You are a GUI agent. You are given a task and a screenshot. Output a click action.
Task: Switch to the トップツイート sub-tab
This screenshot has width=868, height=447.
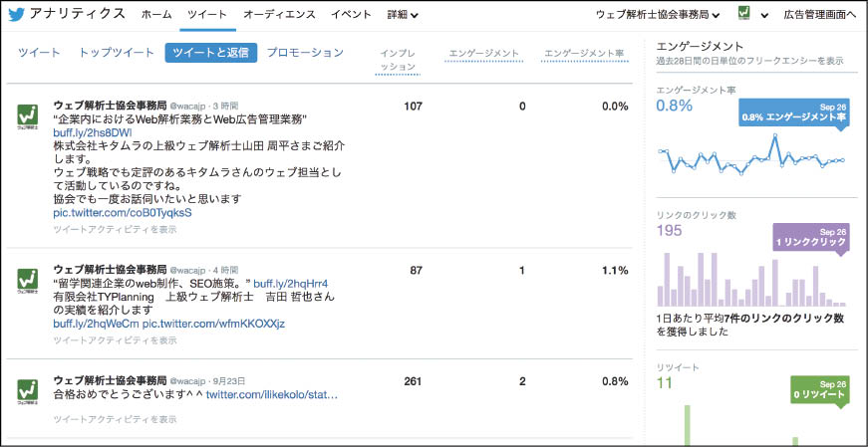(x=117, y=53)
